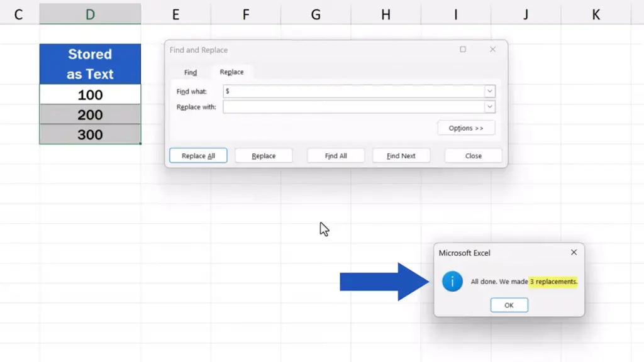Select the cell containing 200
The height and width of the screenshot is (362, 644).
90,114
